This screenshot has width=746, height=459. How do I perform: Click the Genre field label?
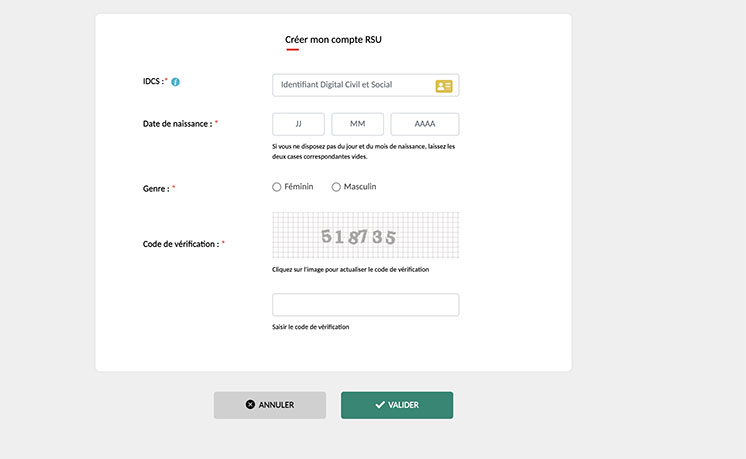click(156, 189)
